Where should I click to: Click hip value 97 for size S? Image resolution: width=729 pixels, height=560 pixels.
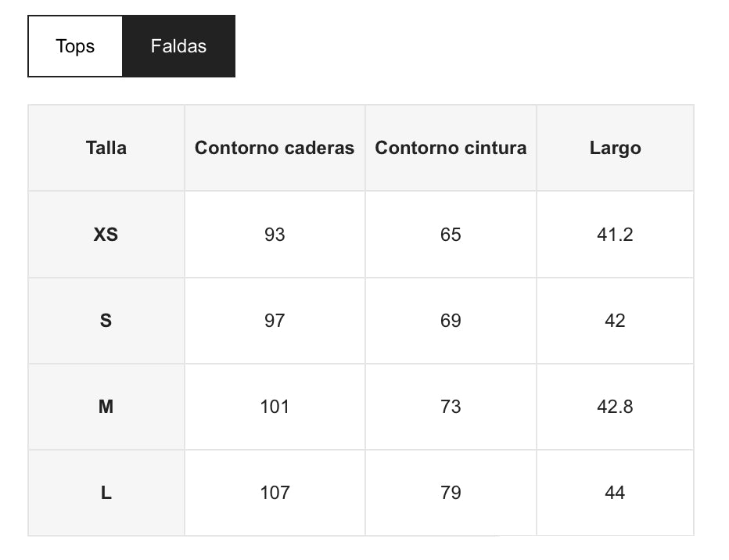(275, 321)
